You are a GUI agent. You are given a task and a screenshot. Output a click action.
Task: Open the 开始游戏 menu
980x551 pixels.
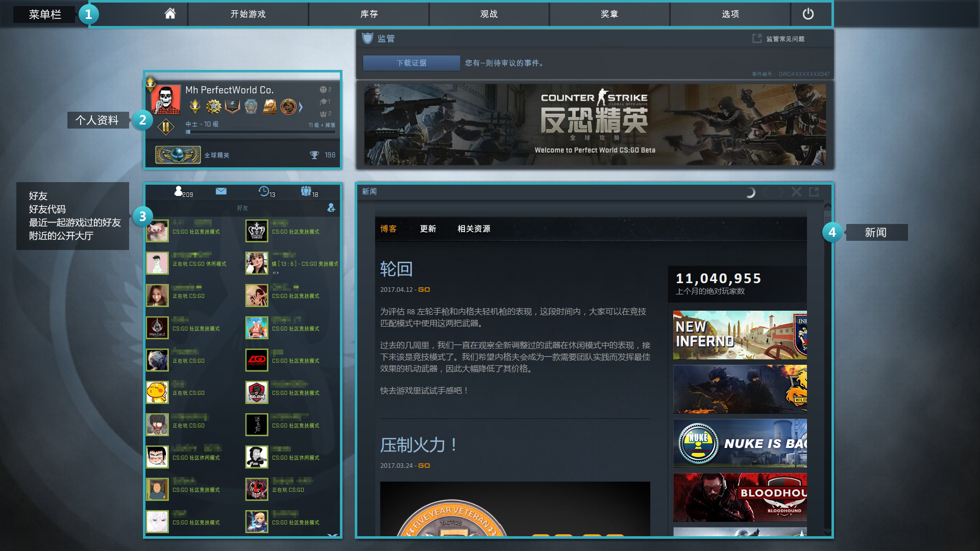tap(248, 14)
